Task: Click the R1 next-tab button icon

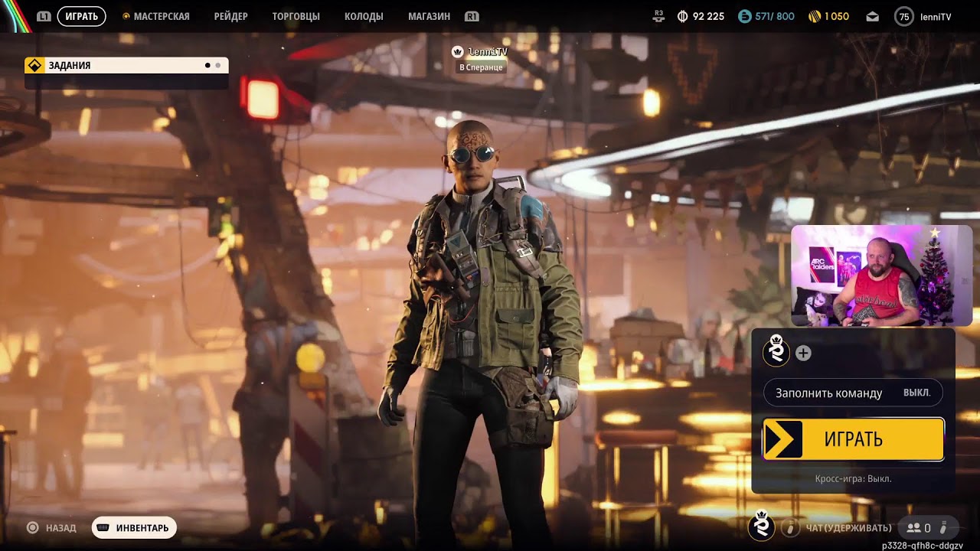Action: click(x=472, y=16)
